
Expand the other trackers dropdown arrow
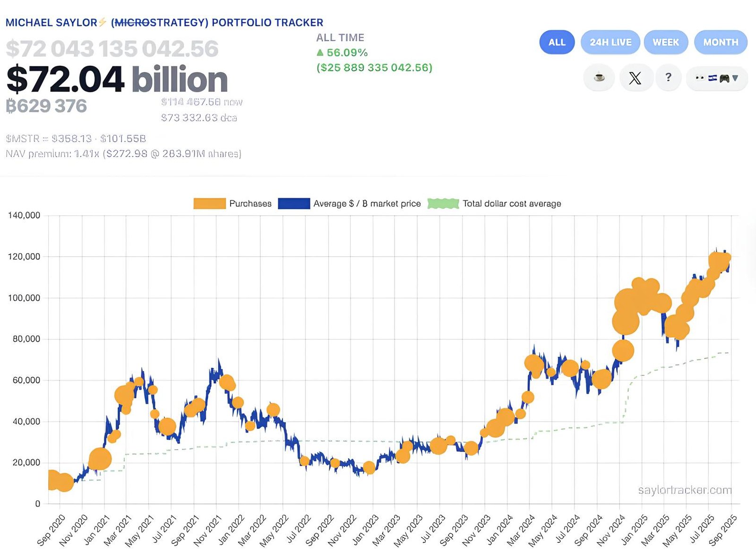click(735, 78)
